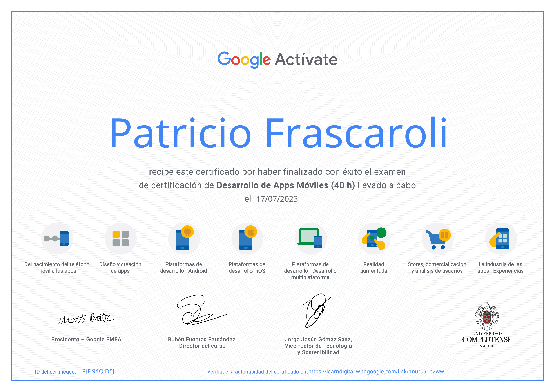The image size is (555, 392).
Task: Select the phone-to-apps history icon
Action: point(57,239)
